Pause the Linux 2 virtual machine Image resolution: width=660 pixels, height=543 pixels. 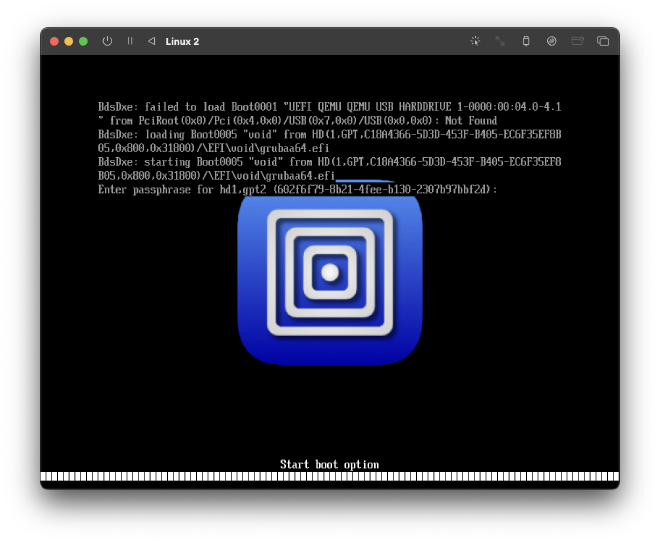[130, 41]
